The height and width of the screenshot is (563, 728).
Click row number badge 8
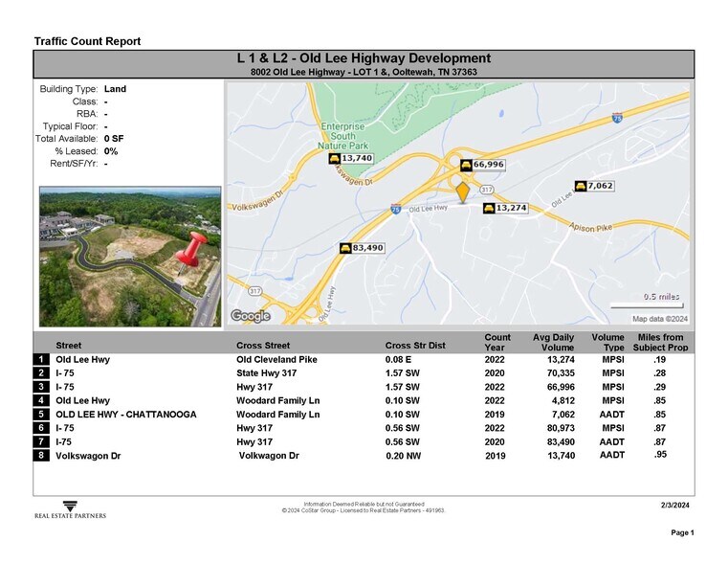coord(41,455)
